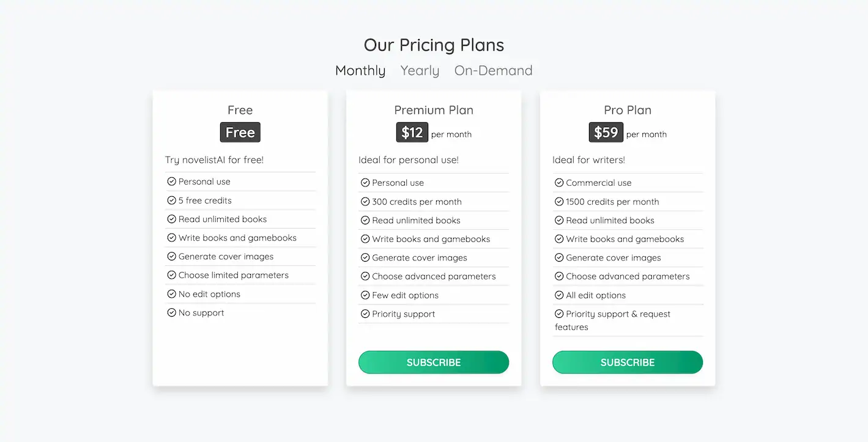Switch to the Yearly pricing tab
The width and height of the screenshot is (868, 442).
coord(420,70)
